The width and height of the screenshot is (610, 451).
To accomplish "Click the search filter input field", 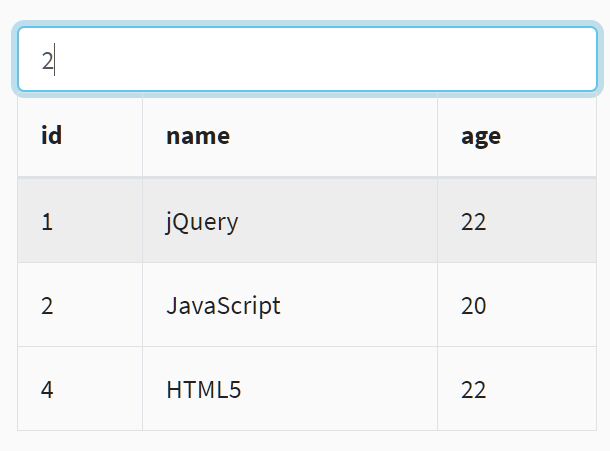I will pos(307,60).
